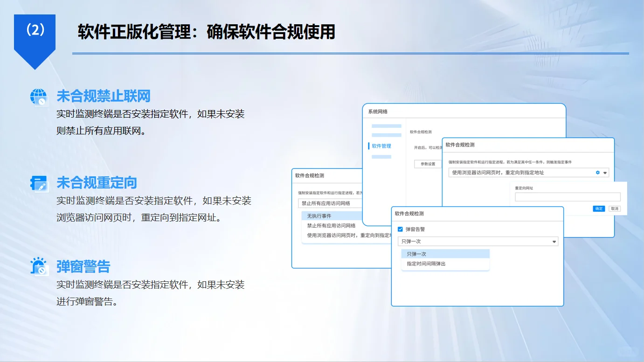Click the alarm icon beside 弹窗警告
Viewport: 644px width, 362px height.
39,266
